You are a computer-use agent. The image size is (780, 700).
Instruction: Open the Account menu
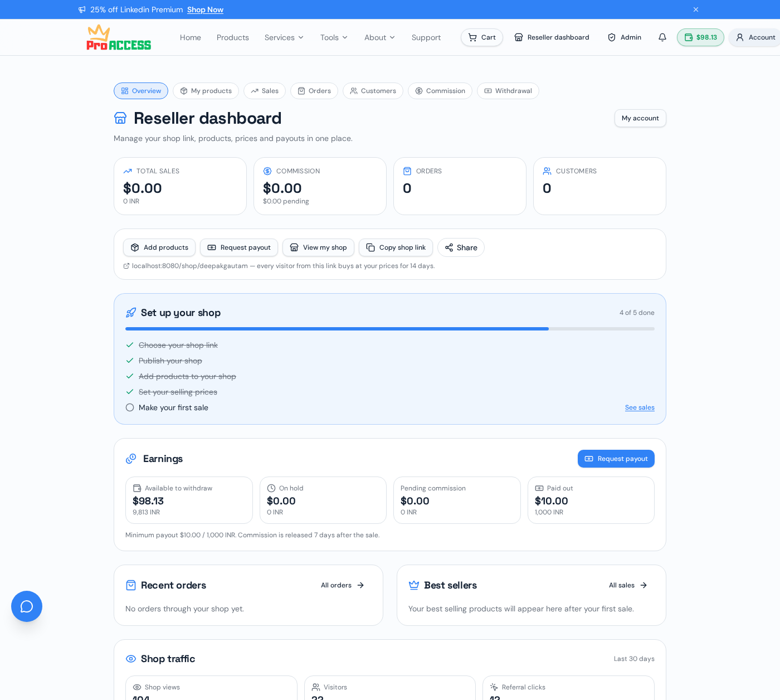point(755,37)
